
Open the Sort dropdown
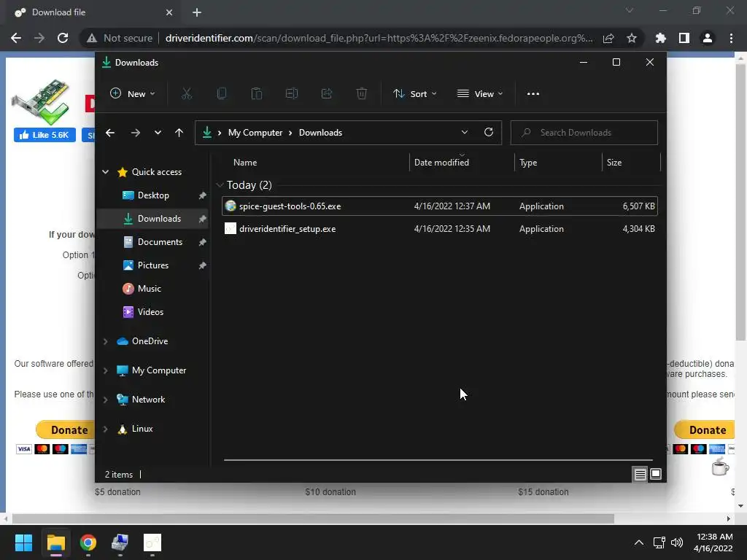tap(414, 94)
